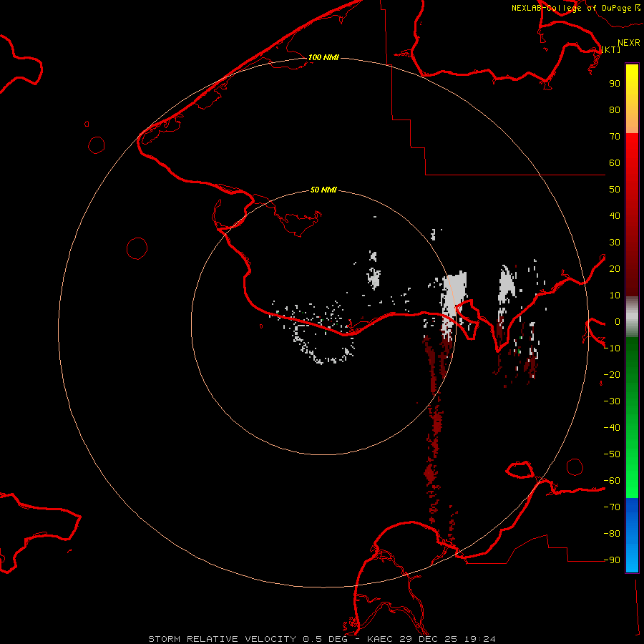Click the 50 NMI range ring label
The image size is (644, 644).
point(323,190)
